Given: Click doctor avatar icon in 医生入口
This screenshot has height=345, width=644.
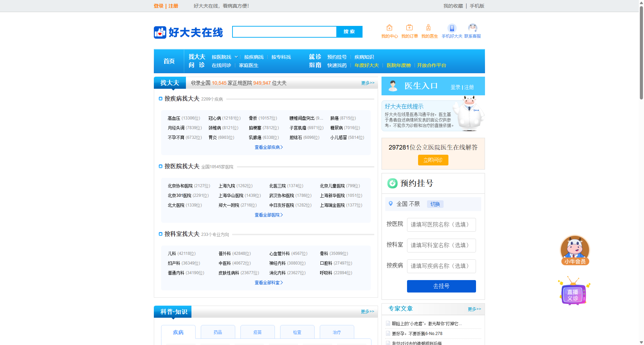Looking at the screenshot, I should (393, 86).
